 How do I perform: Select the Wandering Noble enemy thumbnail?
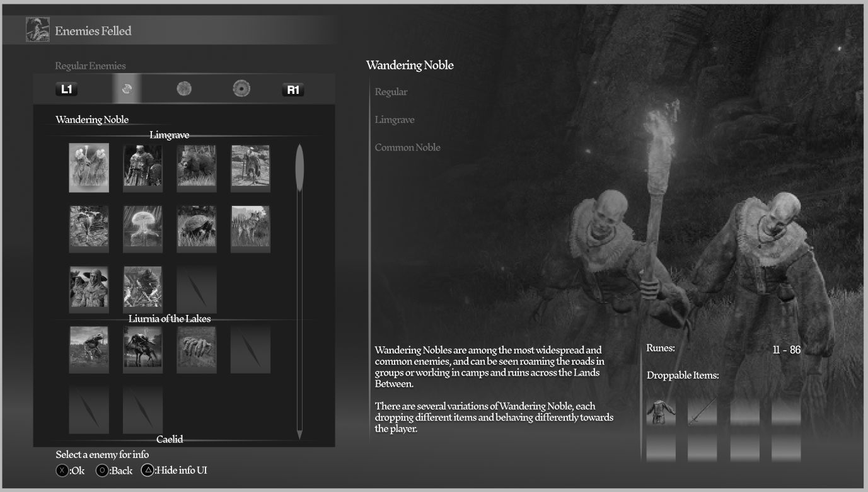(x=88, y=167)
